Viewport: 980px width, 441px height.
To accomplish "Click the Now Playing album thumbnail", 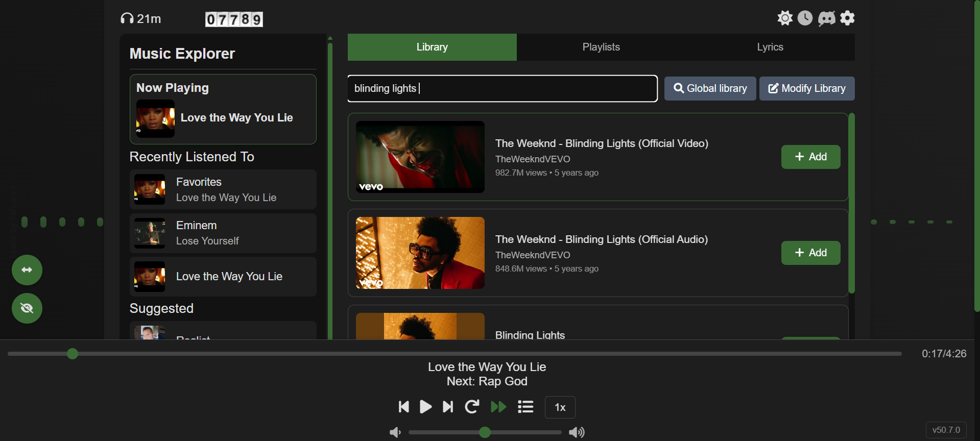I will click(x=155, y=118).
